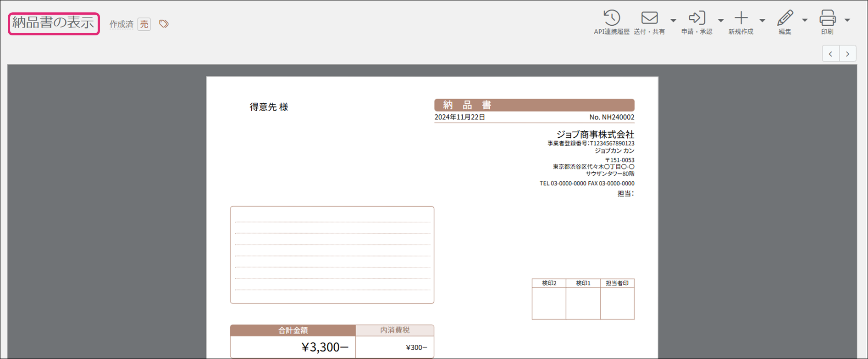Click the 送付・共有 envelope icon

coord(649,18)
